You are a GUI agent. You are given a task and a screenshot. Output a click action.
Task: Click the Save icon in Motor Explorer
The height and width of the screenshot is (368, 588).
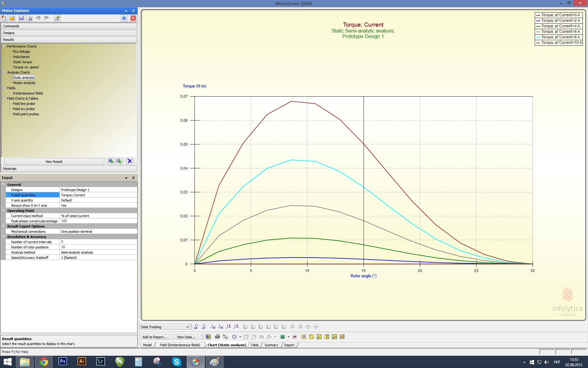[x=21, y=18]
